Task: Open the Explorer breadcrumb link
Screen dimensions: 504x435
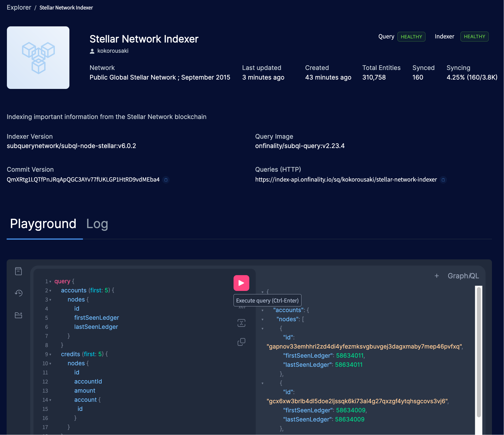Action: click(19, 7)
